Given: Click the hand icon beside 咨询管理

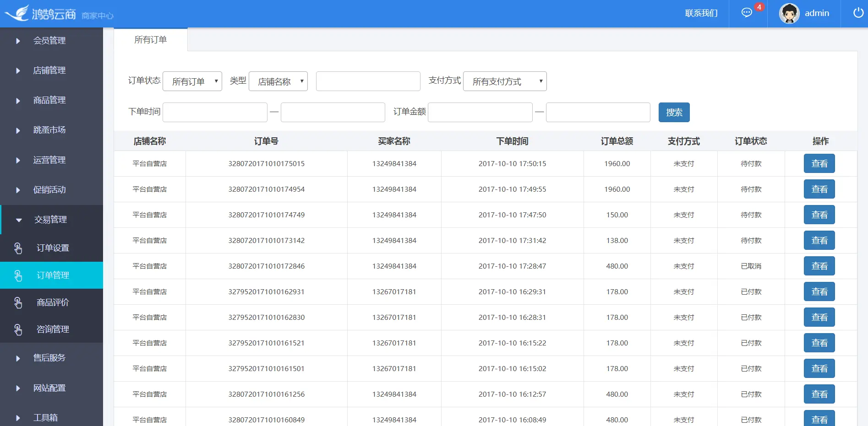Looking at the screenshot, I should [x=18, y=329].
